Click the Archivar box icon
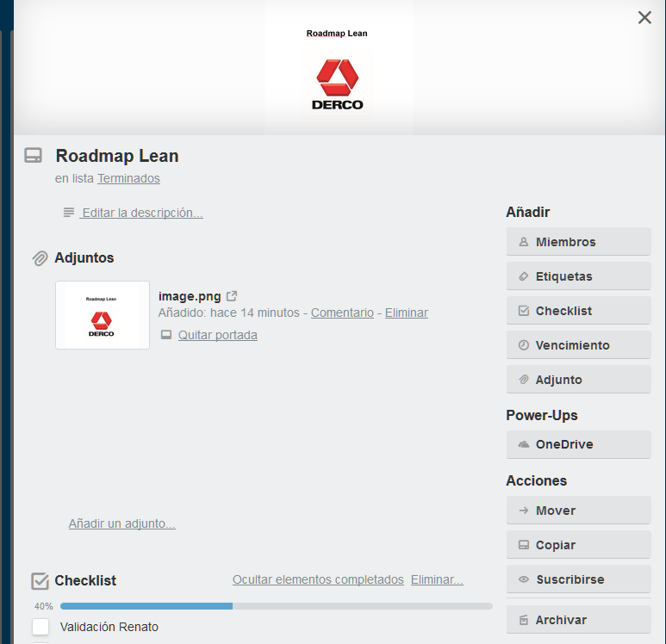The image size is (666, 644). pyautogui.click(x=524, y=620)
